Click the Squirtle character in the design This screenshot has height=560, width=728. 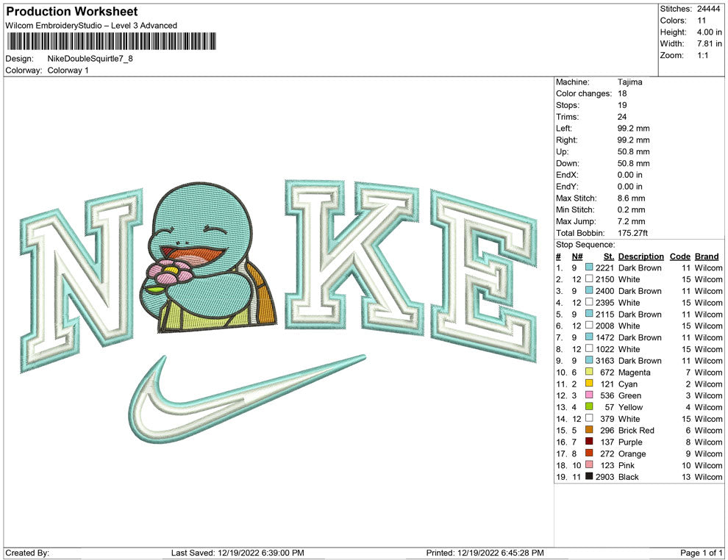[x=208, y=257]
